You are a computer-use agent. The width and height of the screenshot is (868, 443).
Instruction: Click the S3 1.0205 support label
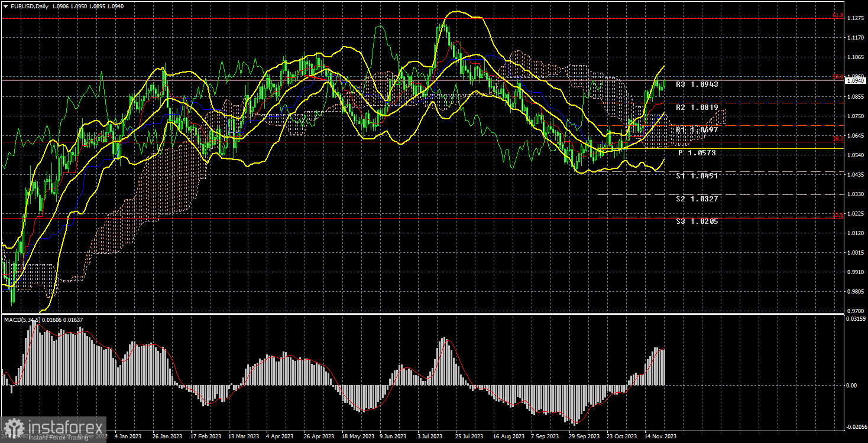697,221
